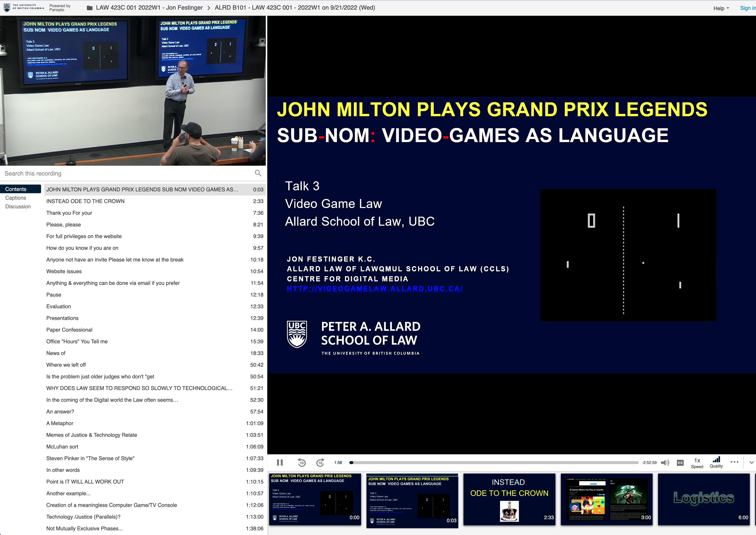Seek on the playback progress bar
The image size is (756, 535).
click(x=494, y=462)
